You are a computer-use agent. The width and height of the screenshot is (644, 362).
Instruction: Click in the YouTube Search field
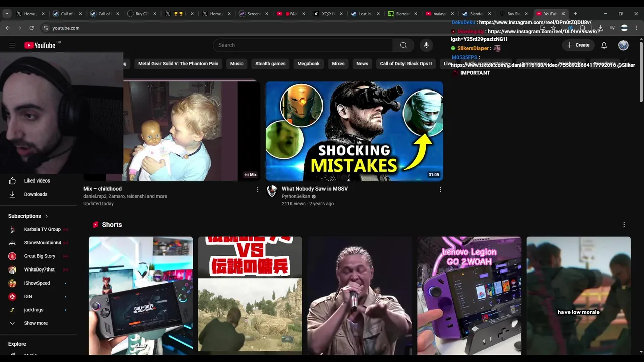pos(303,45)
